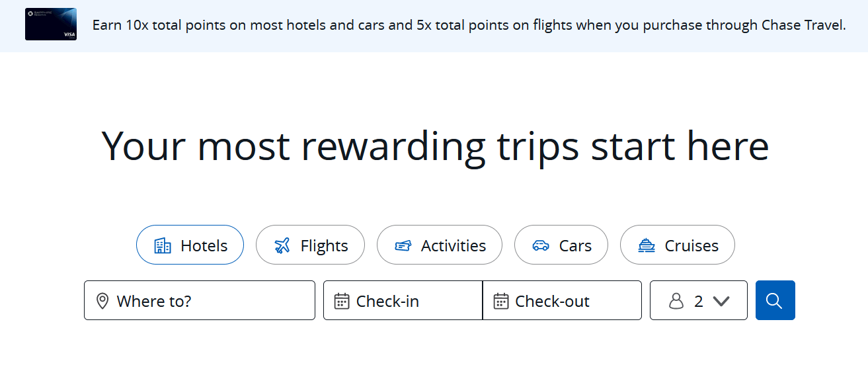The height and width of the screenshot is (373, 868).
Task: Click the Check-out calendar icon
Action: (500, 301)
